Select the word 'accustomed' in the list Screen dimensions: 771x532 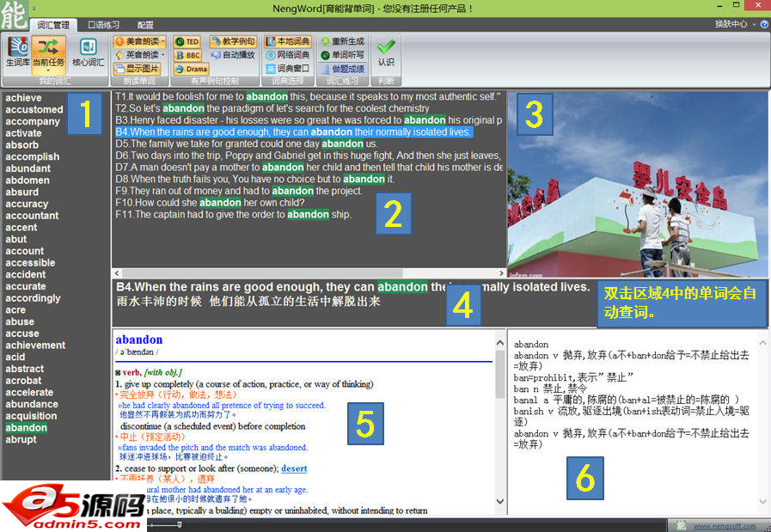[x=34, y=110]
